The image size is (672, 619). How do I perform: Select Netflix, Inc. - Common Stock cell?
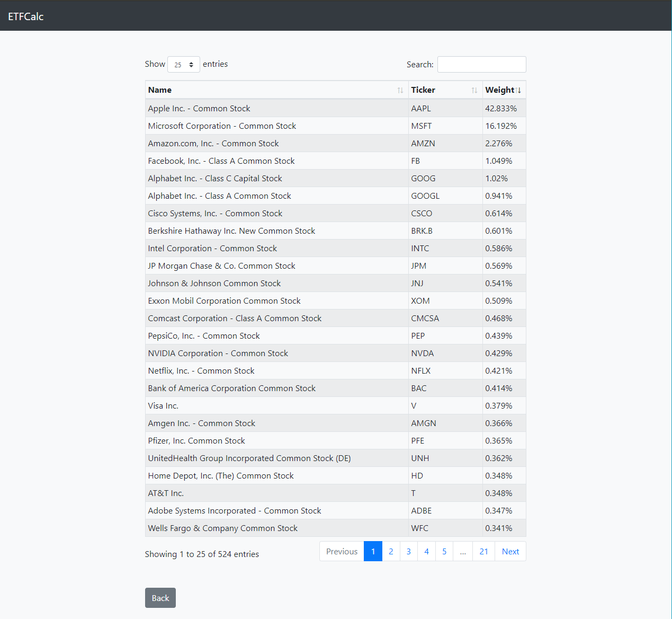(x=276, y=370)
